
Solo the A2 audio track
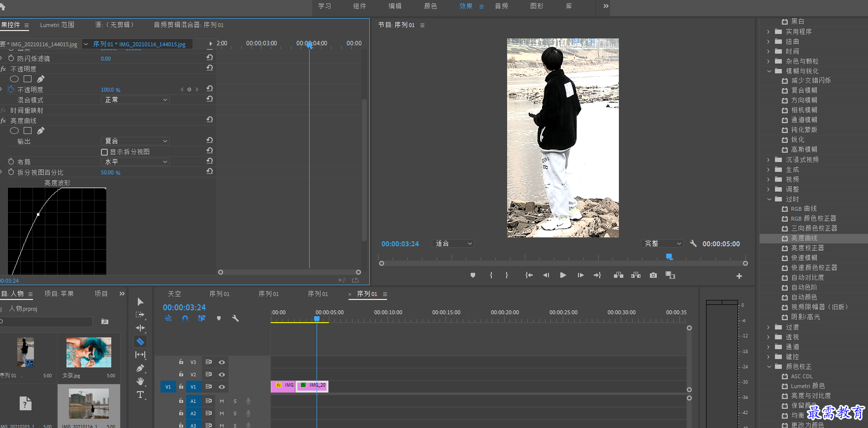(235, 413)
